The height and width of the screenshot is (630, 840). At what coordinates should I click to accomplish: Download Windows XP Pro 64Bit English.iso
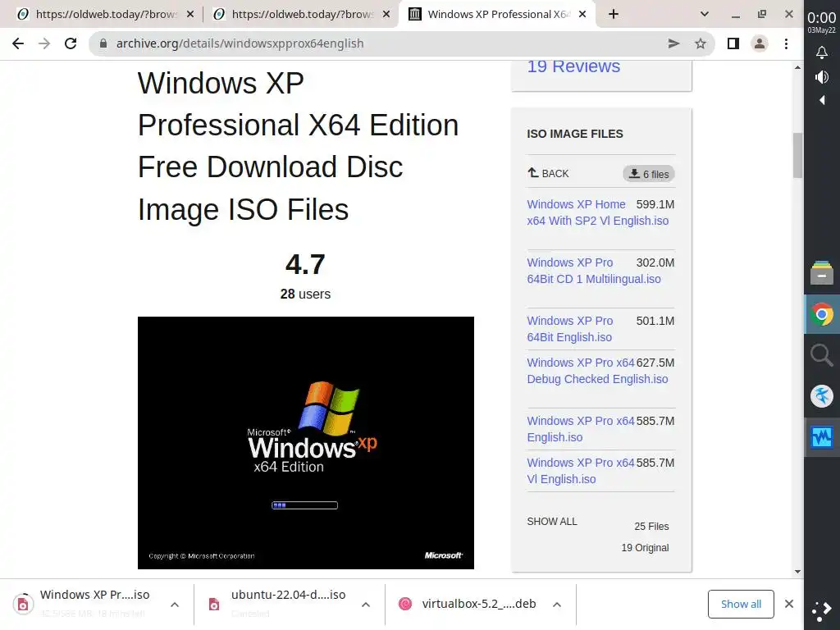tap(569, 329)
